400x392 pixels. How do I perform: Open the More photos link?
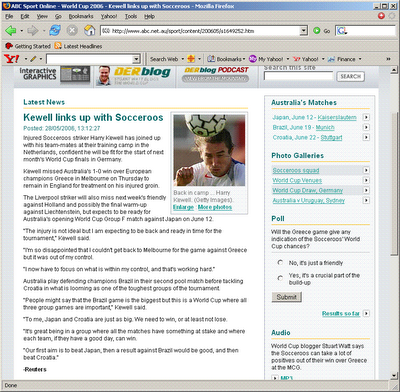215,207
